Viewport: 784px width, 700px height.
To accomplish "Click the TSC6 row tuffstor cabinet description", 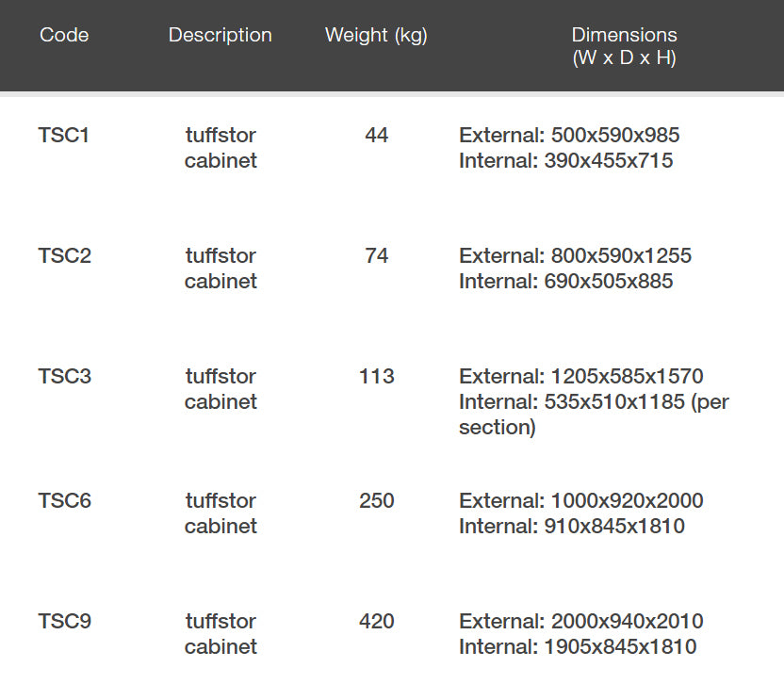I will pyautogui.click(x=220, y=513).
